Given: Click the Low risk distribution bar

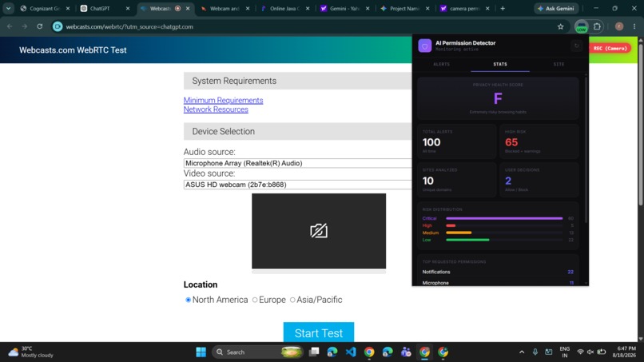Looking at the screenshot, I should tap(467, 240).
